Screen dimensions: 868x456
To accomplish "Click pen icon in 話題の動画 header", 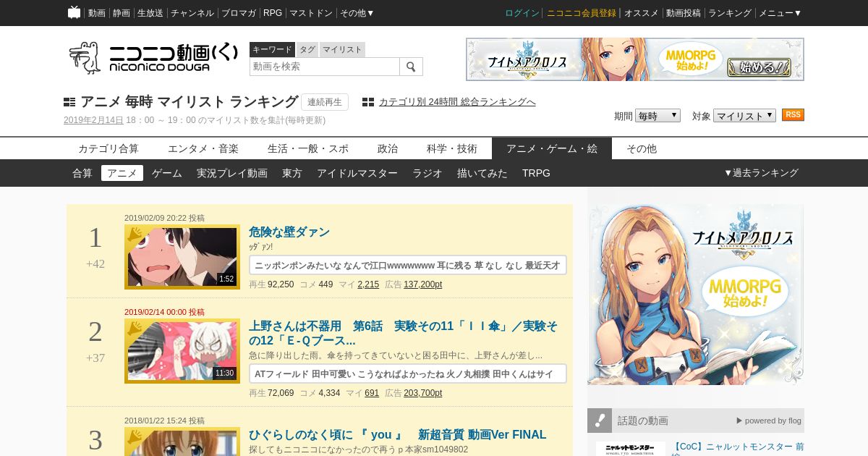I will pyautogui.click(x=599, y=421).
